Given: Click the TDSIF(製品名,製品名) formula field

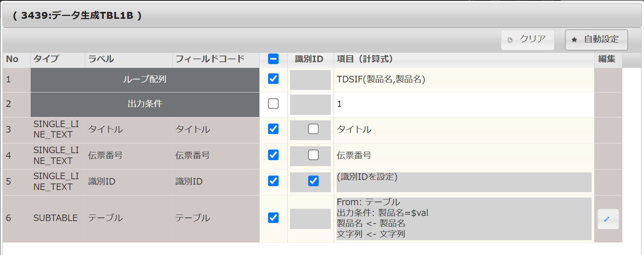Looking at the screenshot, I should (464, 80).
